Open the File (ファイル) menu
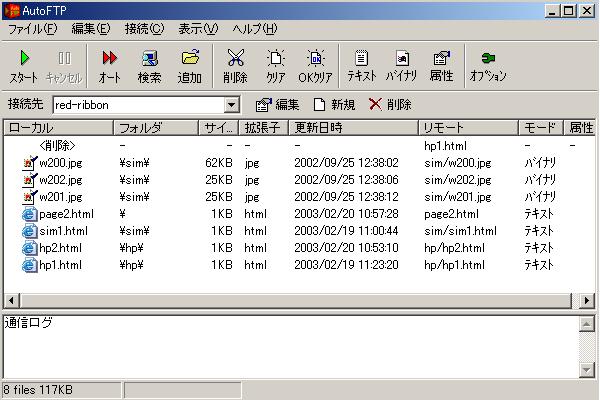The height and width of the screenshot is (400, 600). click(x=33, y=29)
